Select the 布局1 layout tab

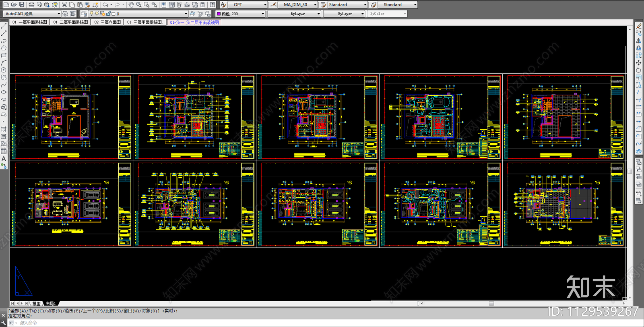point(51,303)
